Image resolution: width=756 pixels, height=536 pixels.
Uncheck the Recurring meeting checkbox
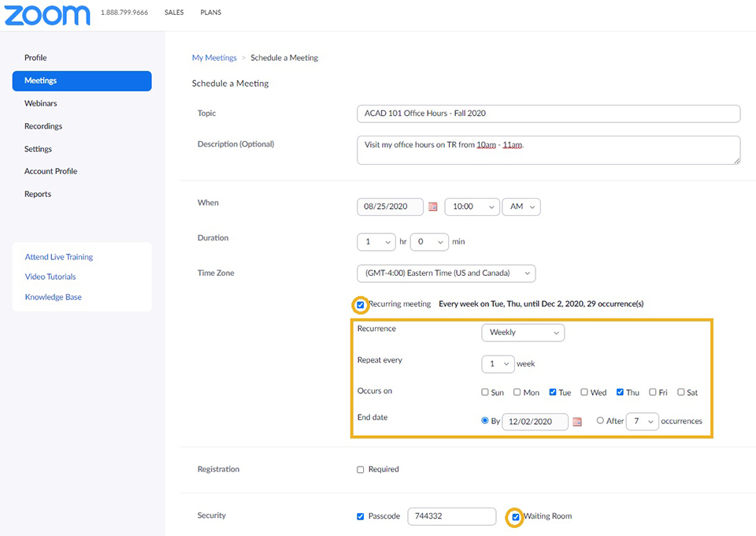click(360, 305)
